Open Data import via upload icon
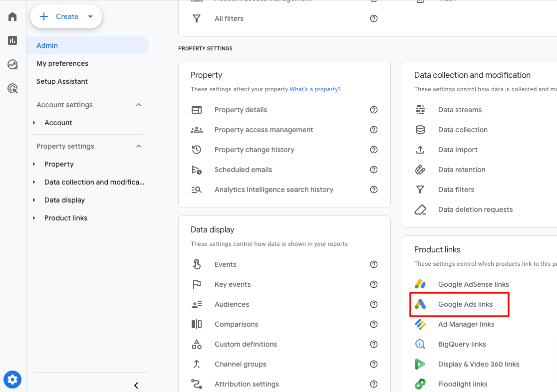 pos(420,150)
